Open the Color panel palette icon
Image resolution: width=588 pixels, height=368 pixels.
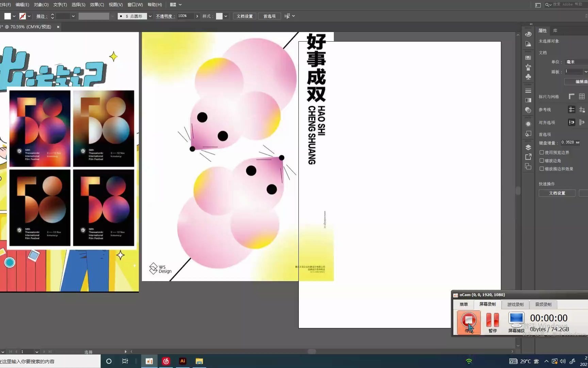(x=528, y=34)
